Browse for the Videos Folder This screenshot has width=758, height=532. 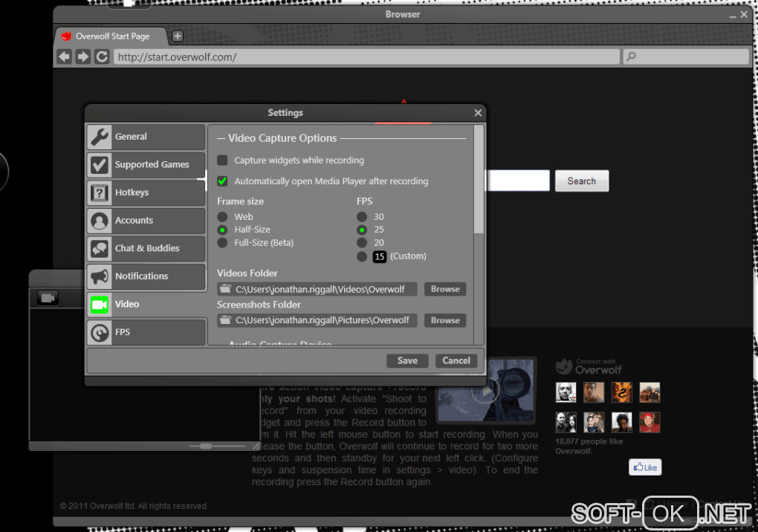[x=445, y=289]
